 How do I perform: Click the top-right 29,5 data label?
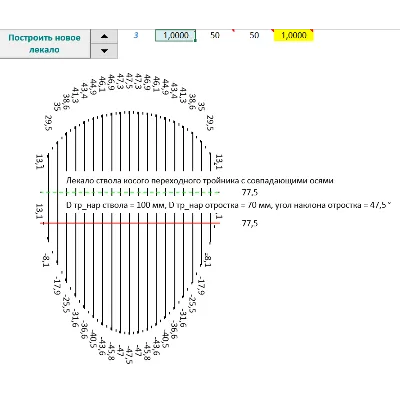pos(210,123)
